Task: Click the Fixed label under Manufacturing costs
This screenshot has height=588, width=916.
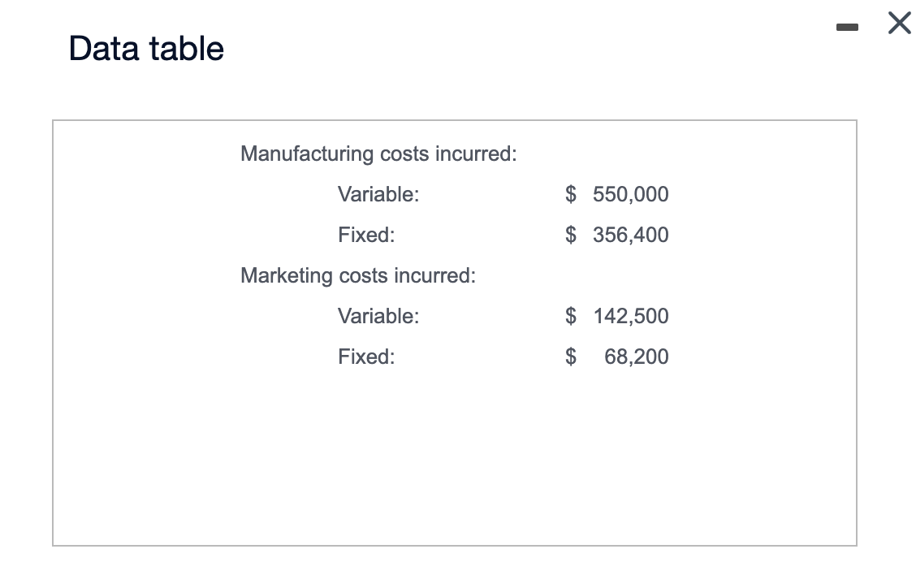Action: [x=366, y=235]
